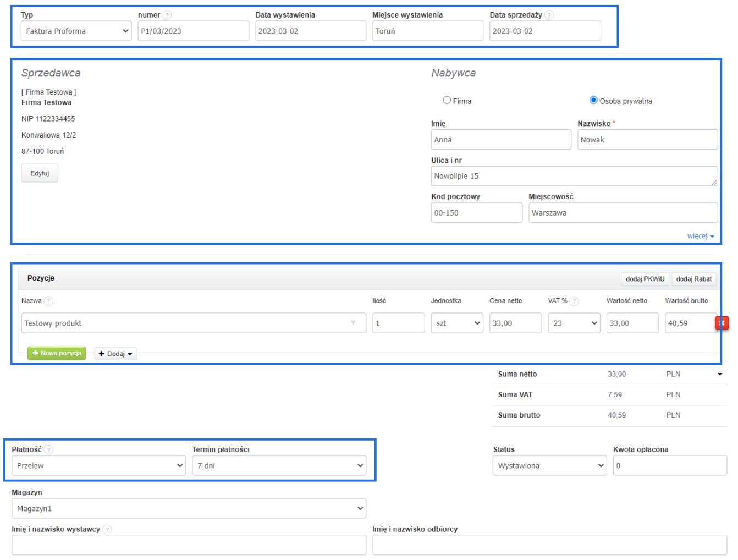Click the dodaj Rabat button

693,279
